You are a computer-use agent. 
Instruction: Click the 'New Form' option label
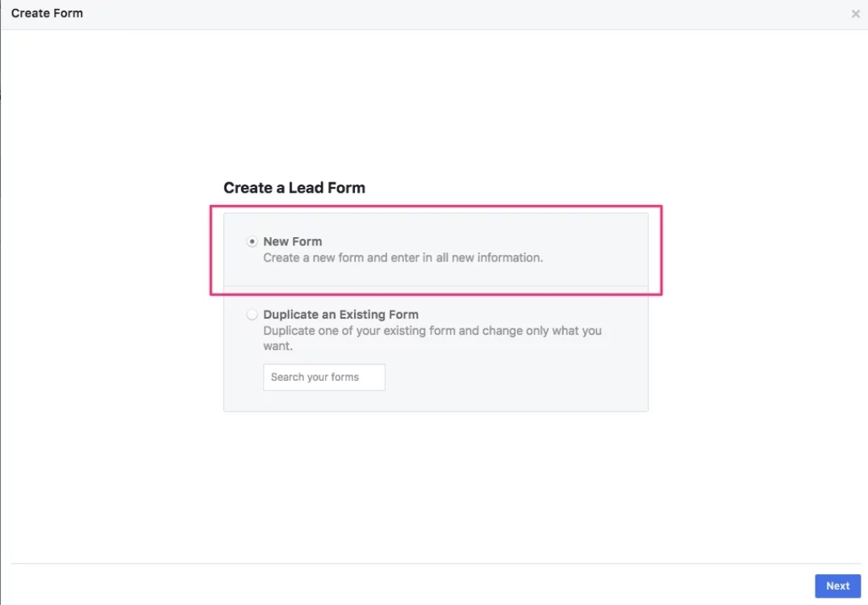pos(292,241)
